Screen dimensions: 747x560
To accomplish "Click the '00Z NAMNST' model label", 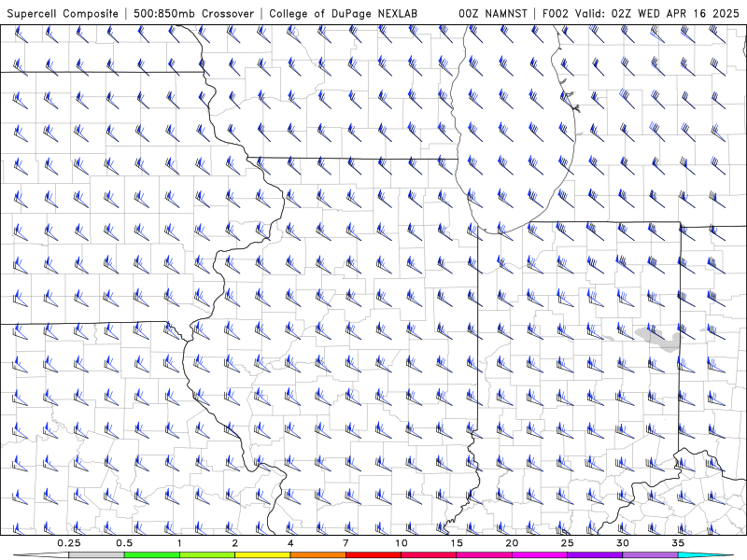I will [493, 13].
